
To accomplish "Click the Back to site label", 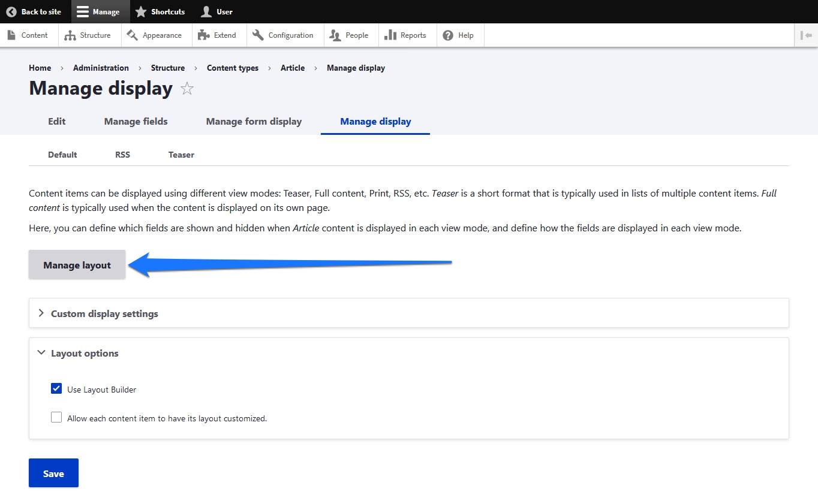I will 41,11.
